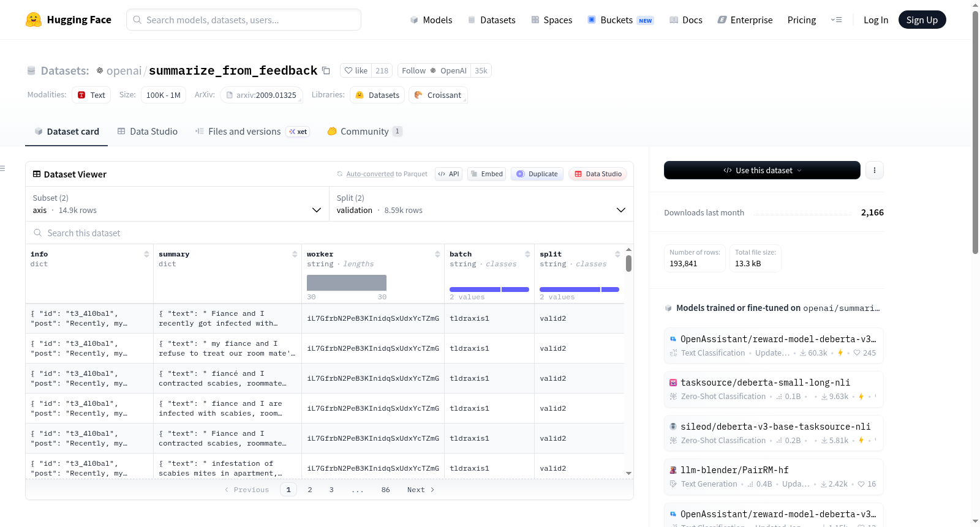Copy dataset name with the copy icon
This screenshot has height=527, width=980.
pyautogui.click(x=326, y=70)
